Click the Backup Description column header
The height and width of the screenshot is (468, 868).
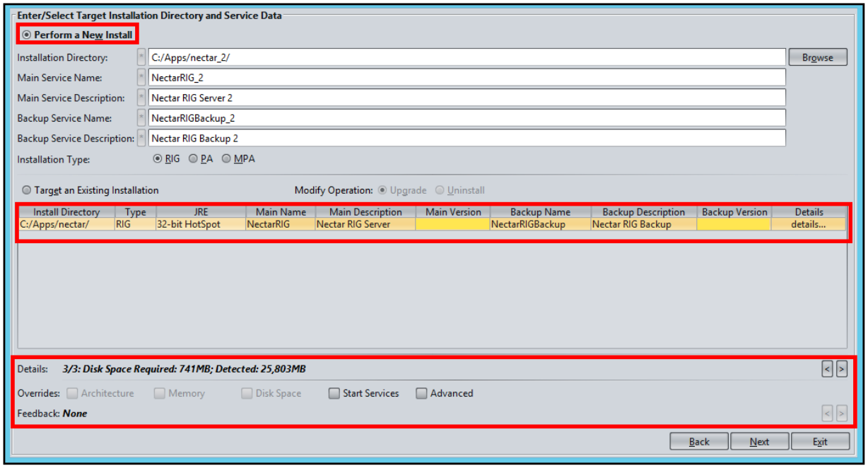tap(644, 212)
